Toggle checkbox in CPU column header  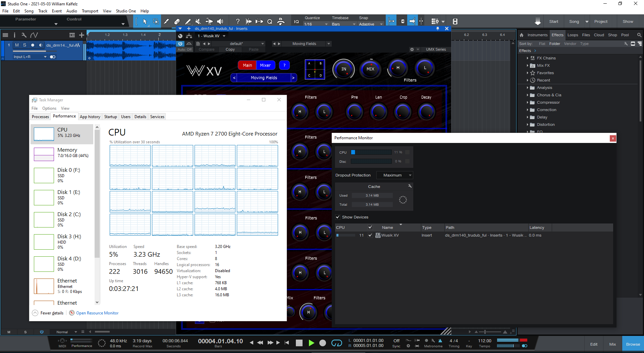coord(370,227)
